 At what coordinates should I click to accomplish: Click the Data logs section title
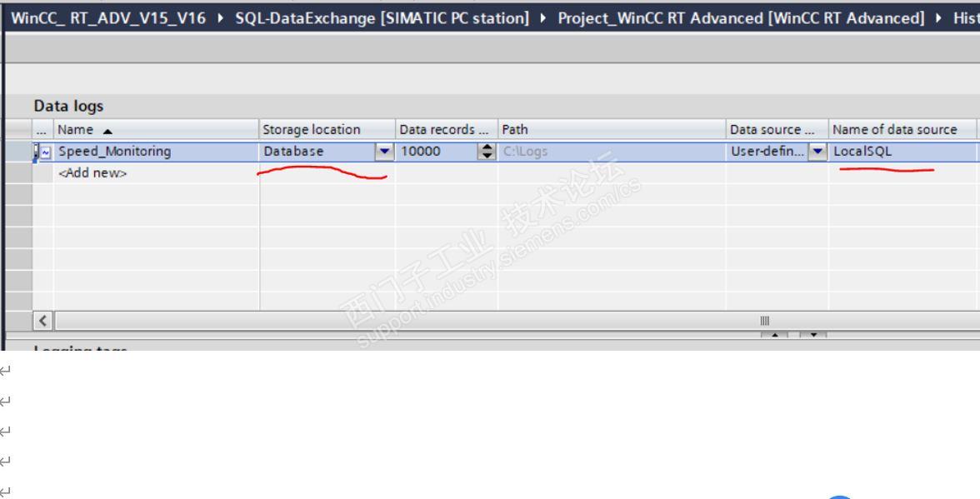[68, 106]
